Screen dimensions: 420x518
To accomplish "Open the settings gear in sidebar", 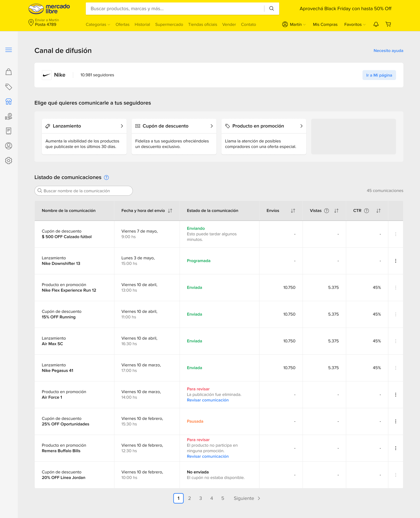I will click(x=9, y=161).
